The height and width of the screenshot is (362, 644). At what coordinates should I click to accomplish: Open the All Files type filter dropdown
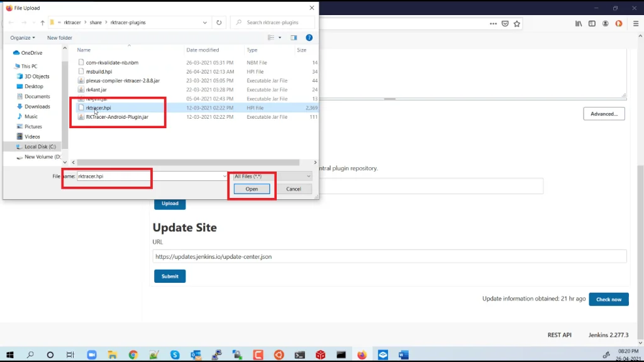[x=272, y=177]
